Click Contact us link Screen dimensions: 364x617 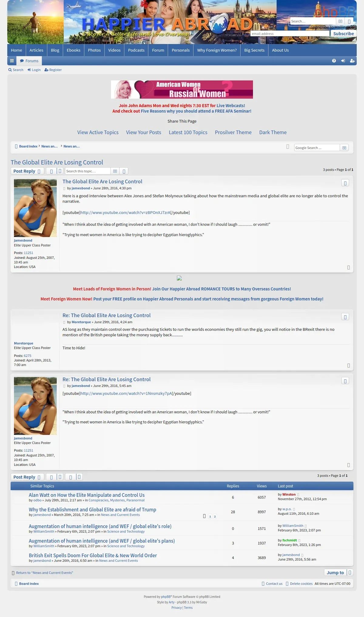(x=274, y=584)
